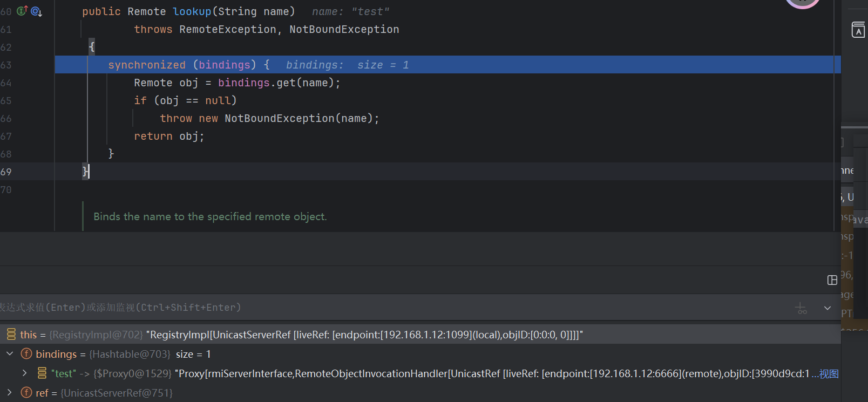Click line number 64 in gutter
This screenshot has width=868, height=402.
(x=6, y=83)
